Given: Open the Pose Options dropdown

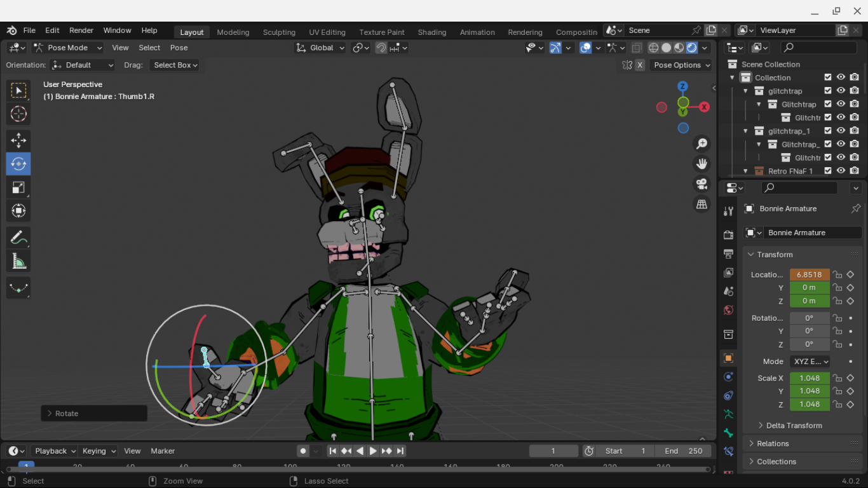Looking at the screenshot, I should click(x=682, y=65).
